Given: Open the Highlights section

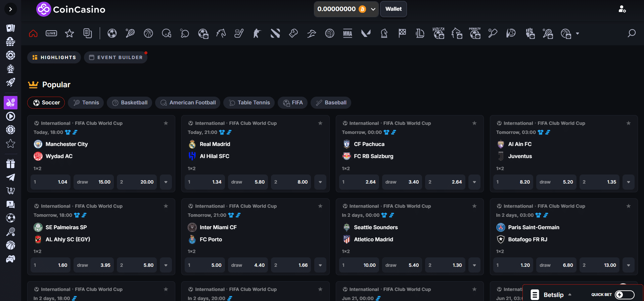Looking at the screenshot, I should coord(54,57).
